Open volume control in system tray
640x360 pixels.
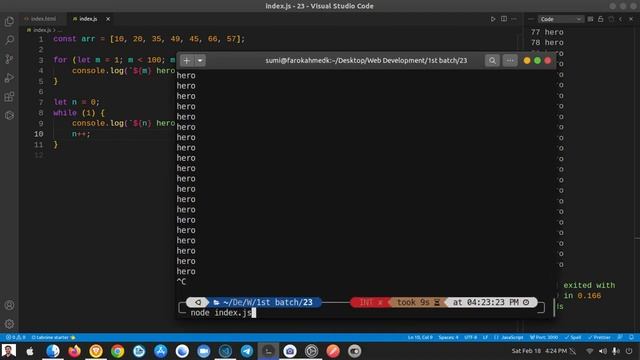[603, 351]
